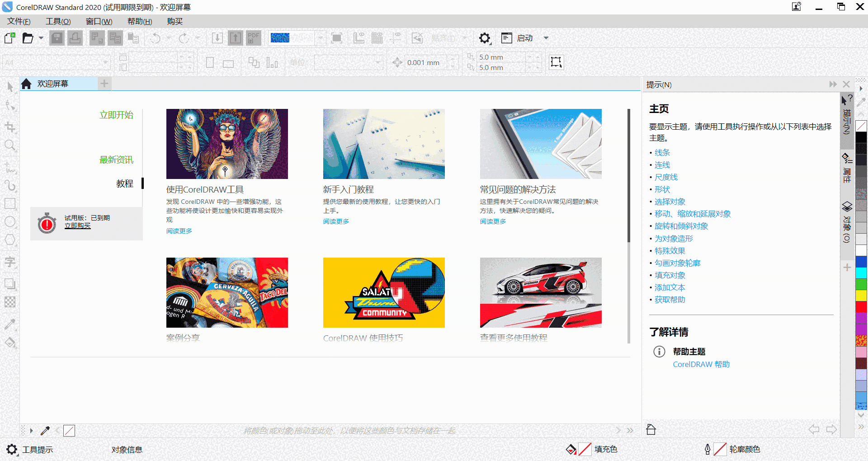The image size is (868, 461).
Task: Click the Options gear icon on the toolbar
Action: tap(485, 38)
